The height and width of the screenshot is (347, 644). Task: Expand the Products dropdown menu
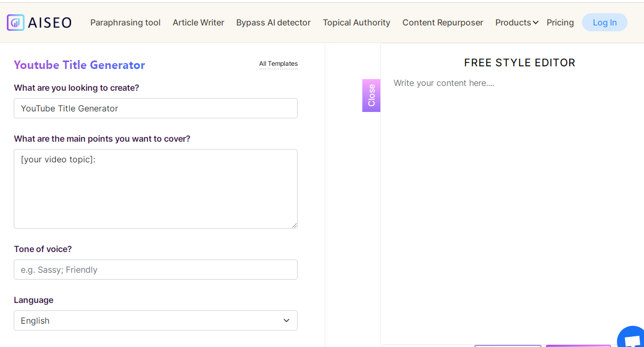tap(517, 22)
